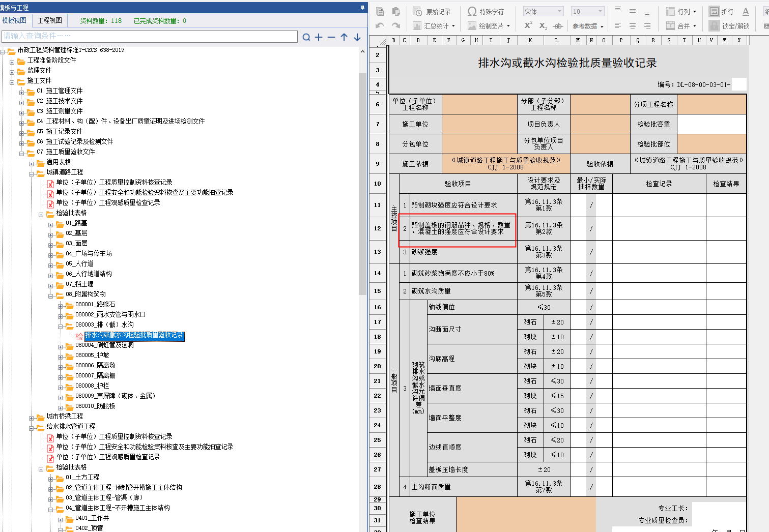Click the 检验批容量 blank cell

(x=711, y=124)
